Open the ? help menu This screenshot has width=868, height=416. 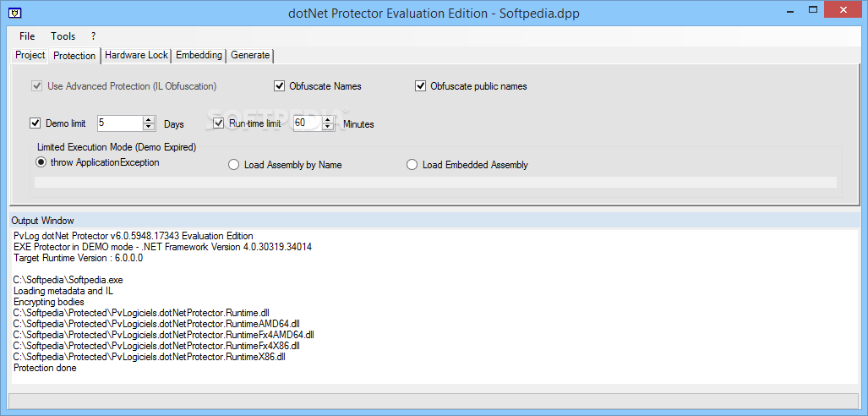tap(94, 36)
